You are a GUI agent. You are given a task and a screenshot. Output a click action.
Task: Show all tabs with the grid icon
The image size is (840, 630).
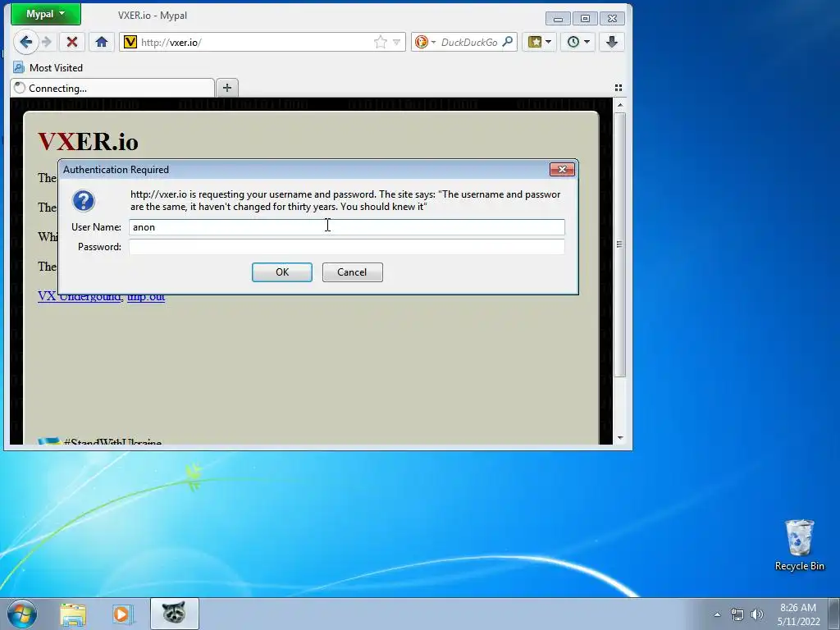(619, 88)
